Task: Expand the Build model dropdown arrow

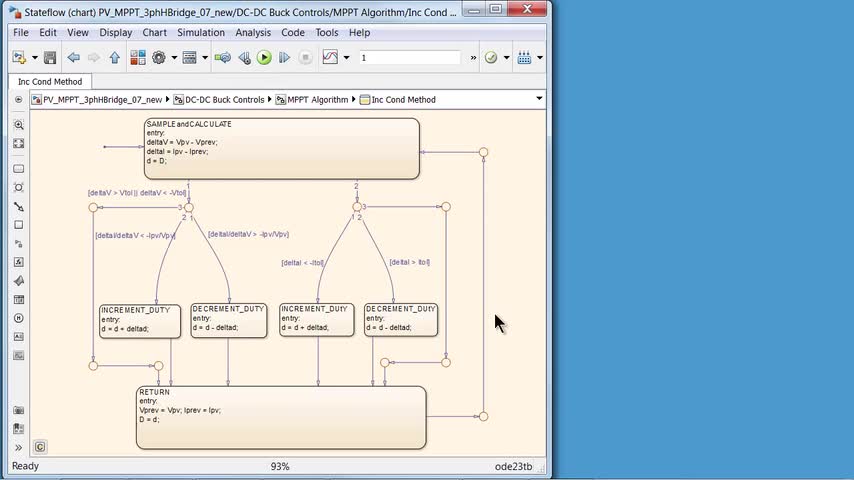Action: (540, 58)
